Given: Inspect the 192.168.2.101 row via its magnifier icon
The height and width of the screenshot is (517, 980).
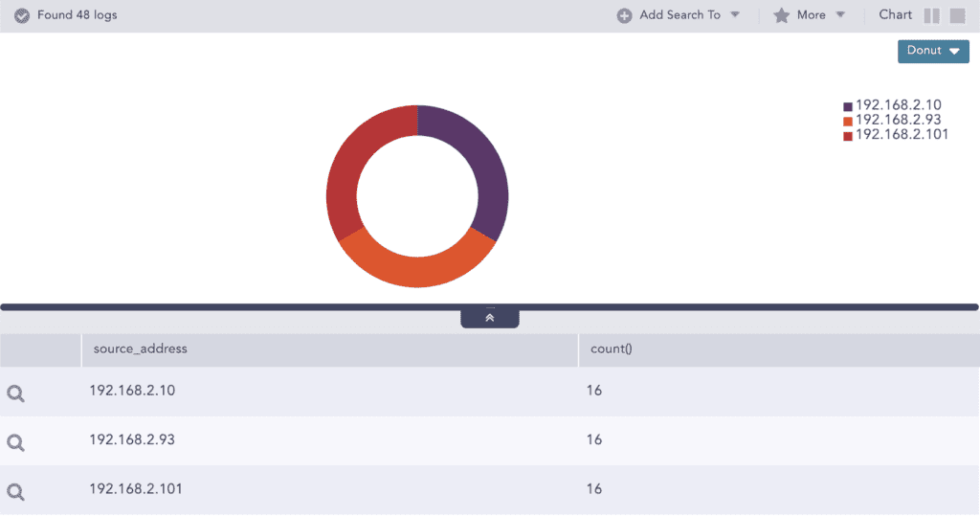Looking at the screenshot, I should coord(15,492).
